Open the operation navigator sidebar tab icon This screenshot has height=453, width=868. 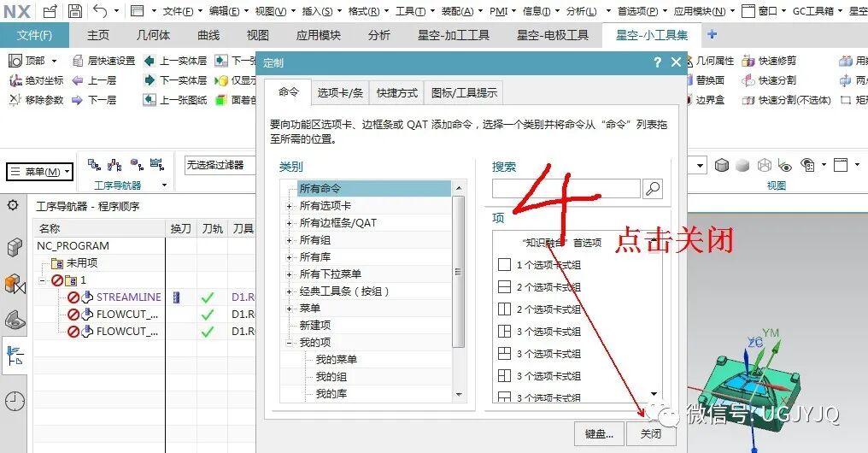[x=15, y=355]
